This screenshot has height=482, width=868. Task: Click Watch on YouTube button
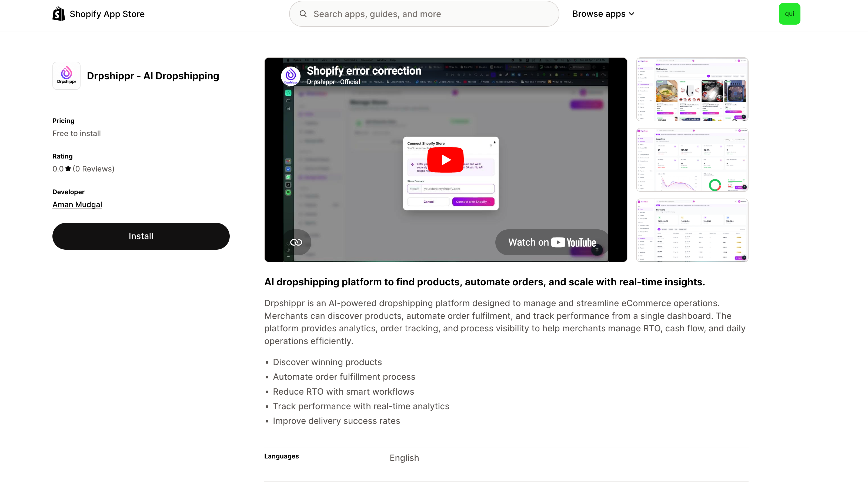552,242
